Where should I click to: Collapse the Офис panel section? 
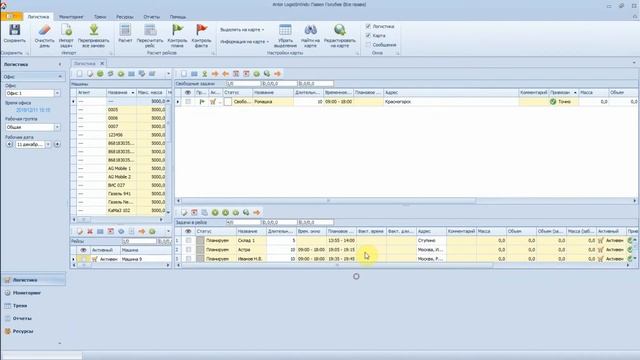(60, 77)
